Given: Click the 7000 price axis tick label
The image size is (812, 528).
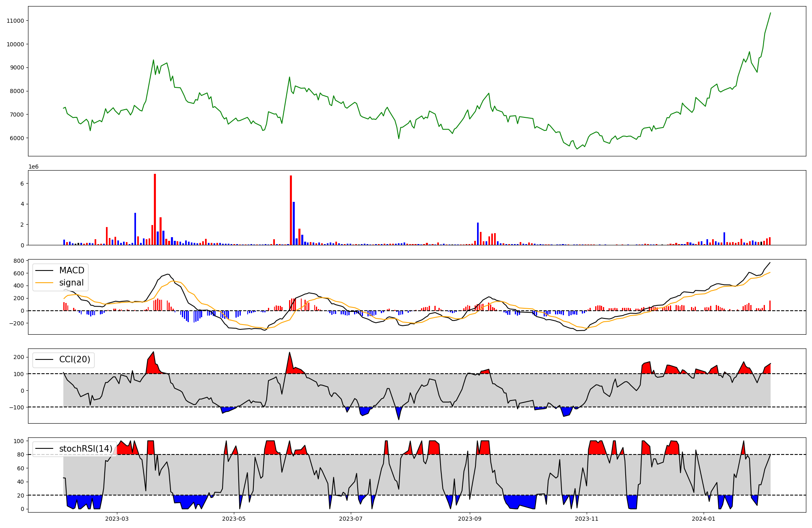Looking at the screenshot, I should (x=17, y=115).
